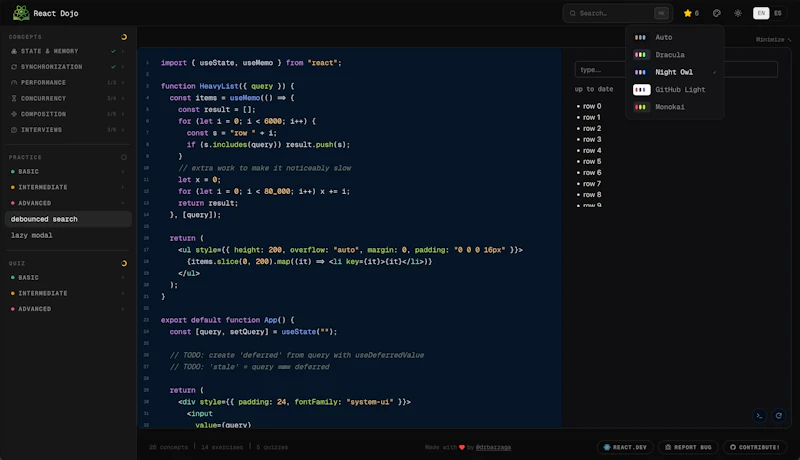Click the React Dojo logo icon
The image size is (800, 460).
click(x=21, y=13)
